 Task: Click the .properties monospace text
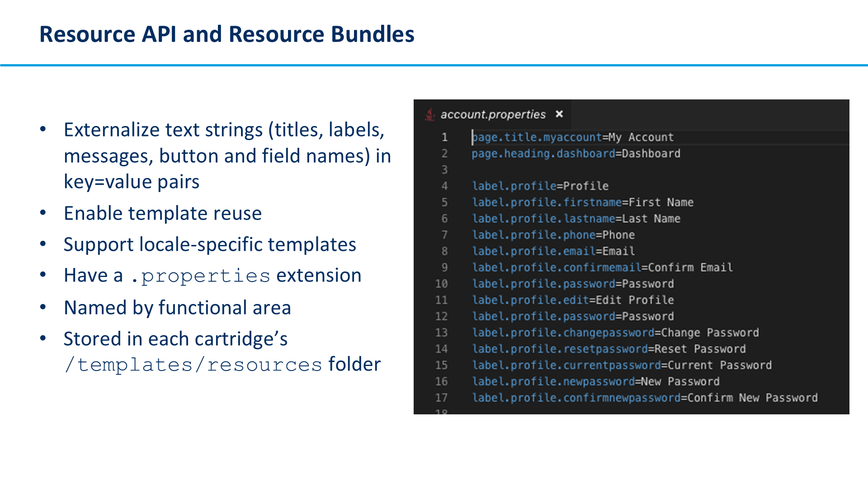200,276
